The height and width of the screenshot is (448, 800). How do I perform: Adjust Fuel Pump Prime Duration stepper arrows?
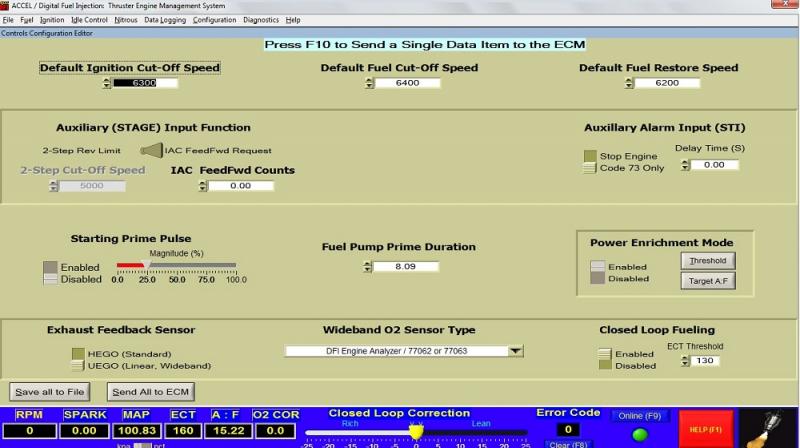(367, 266)
